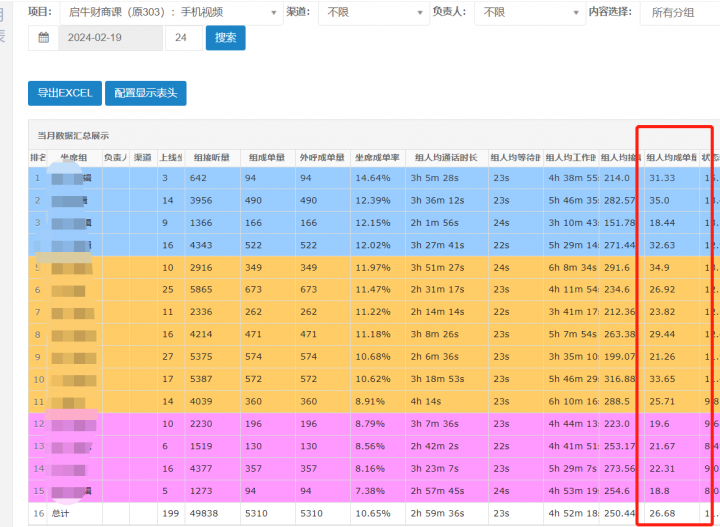Click the 坐席成单率 column header

378,158
